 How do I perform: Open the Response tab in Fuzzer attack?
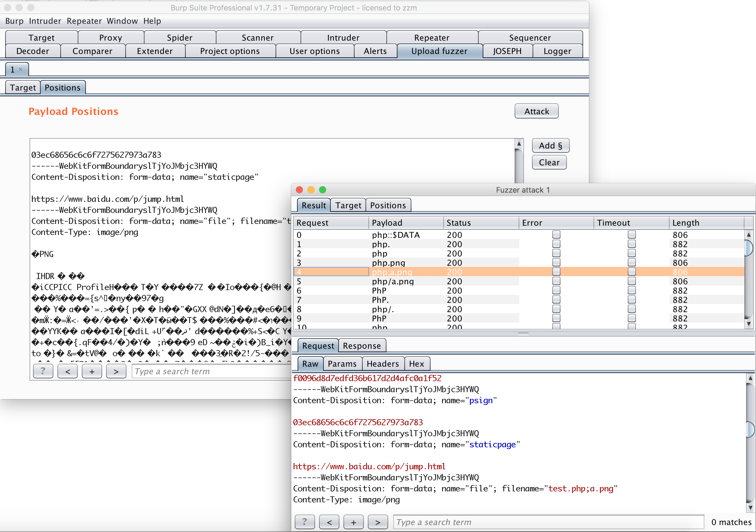(362, 346)
